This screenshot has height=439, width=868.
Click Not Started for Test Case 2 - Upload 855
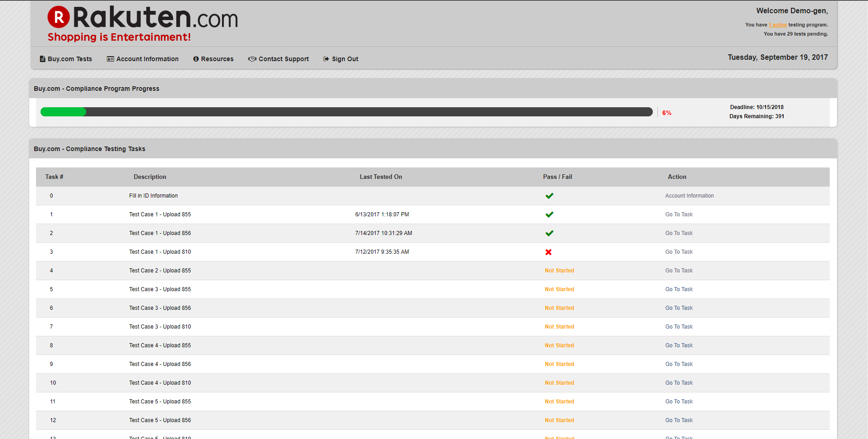pyautogui.click(x=559, y=271)
